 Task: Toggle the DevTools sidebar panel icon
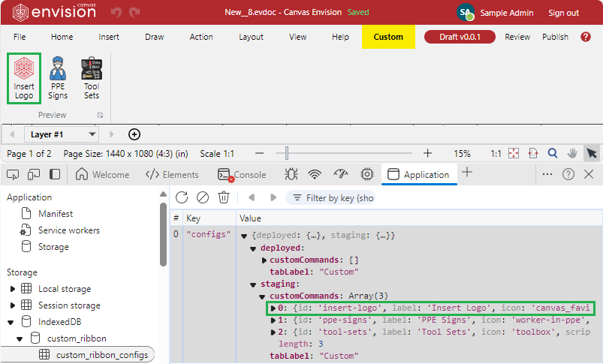coord(55,174)
